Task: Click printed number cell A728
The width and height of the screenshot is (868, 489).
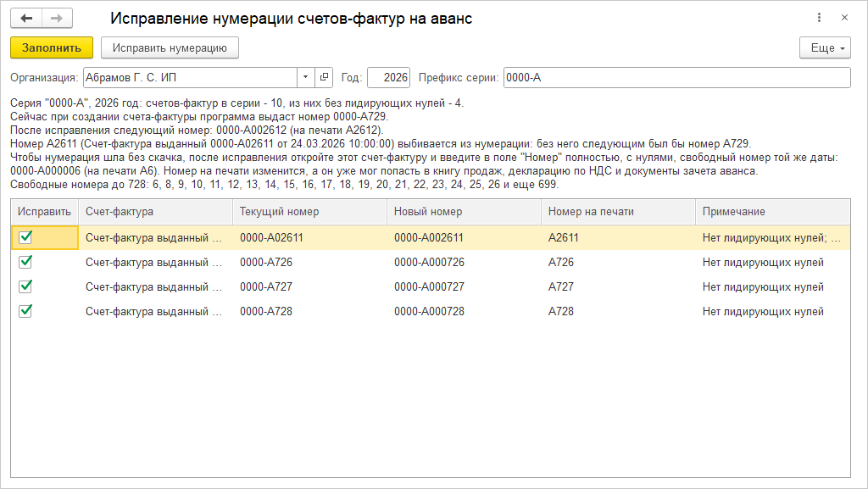Action: click(618, 311)
